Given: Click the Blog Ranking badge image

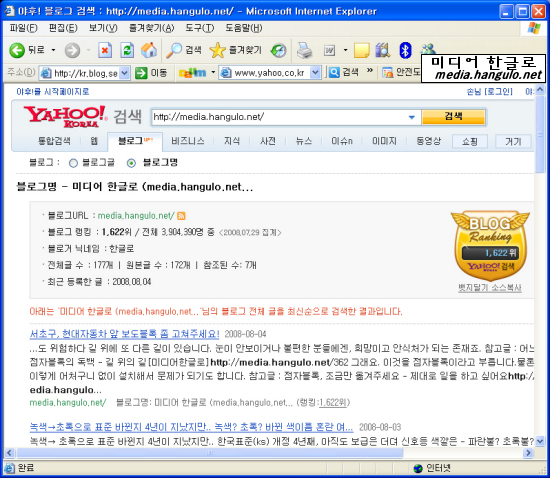Looking at the screenshot, I should coord(490,245).
